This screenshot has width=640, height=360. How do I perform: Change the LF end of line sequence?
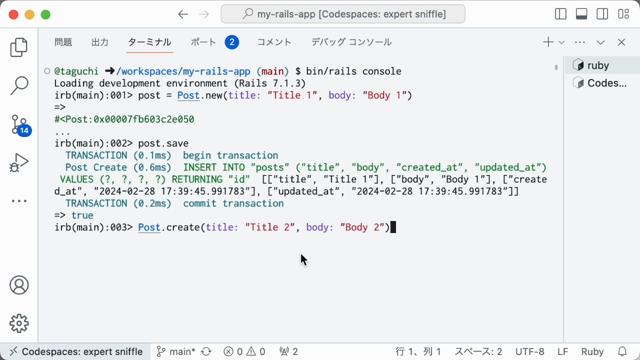562,351
